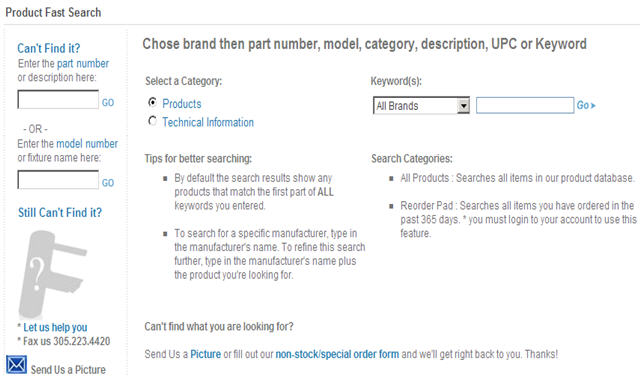640x389 pixels.
Task: Click the Technical Information label link
Action: 208,122
